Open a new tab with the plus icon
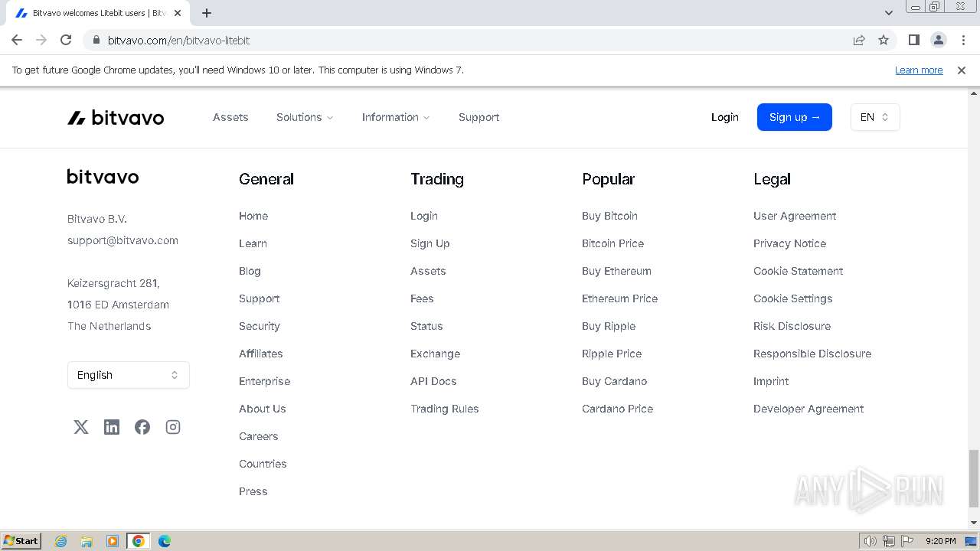The width and height of the screenshot is (980, 551). (207, 13)
